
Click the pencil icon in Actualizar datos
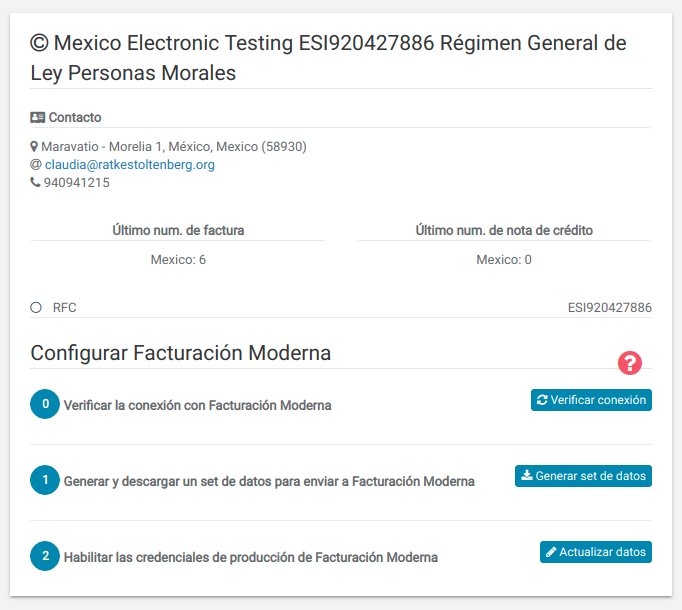pos(551,552)
